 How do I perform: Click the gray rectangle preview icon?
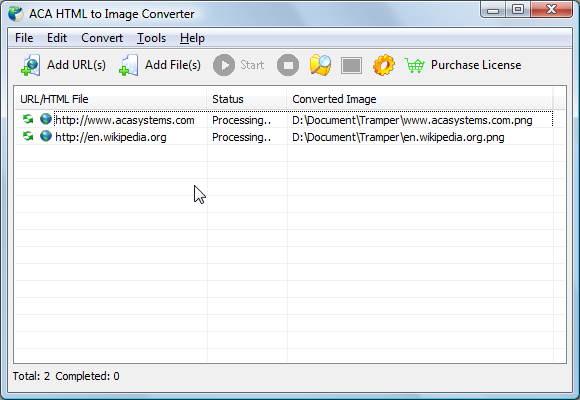tap(351, 65)
